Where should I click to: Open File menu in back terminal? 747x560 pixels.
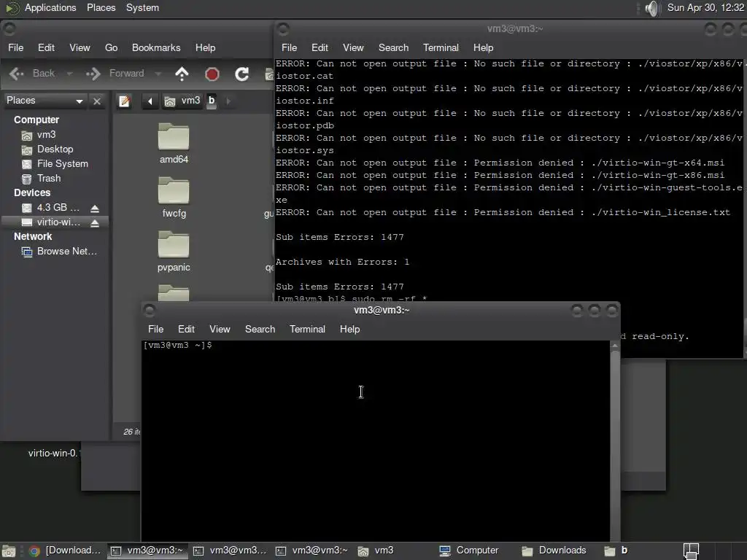289,47
